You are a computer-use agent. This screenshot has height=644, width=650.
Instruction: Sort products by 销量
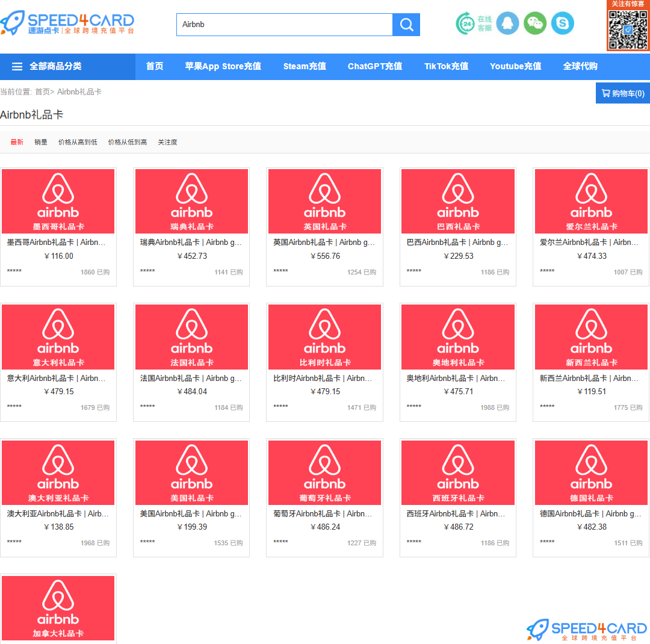(x=41, y=142)
